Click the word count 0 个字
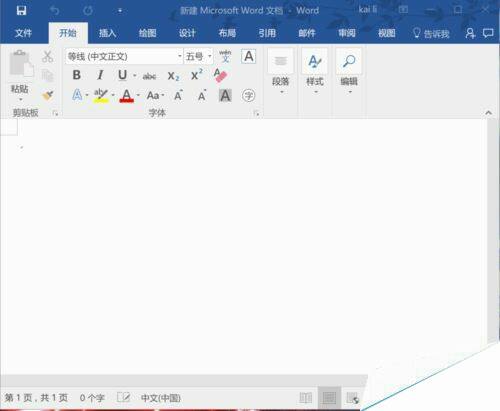This screenshot has height=411, width=500. 92,398
